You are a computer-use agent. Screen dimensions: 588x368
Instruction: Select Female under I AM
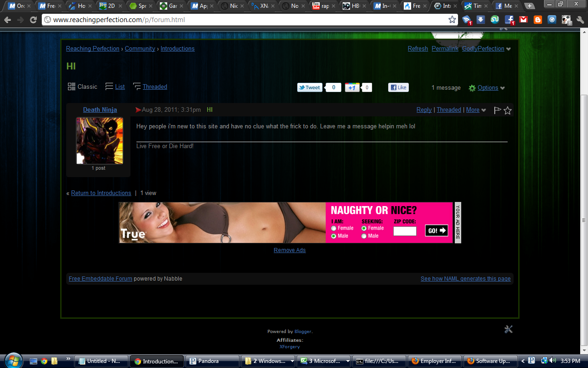pyautogui.click(x=334, y=228)
